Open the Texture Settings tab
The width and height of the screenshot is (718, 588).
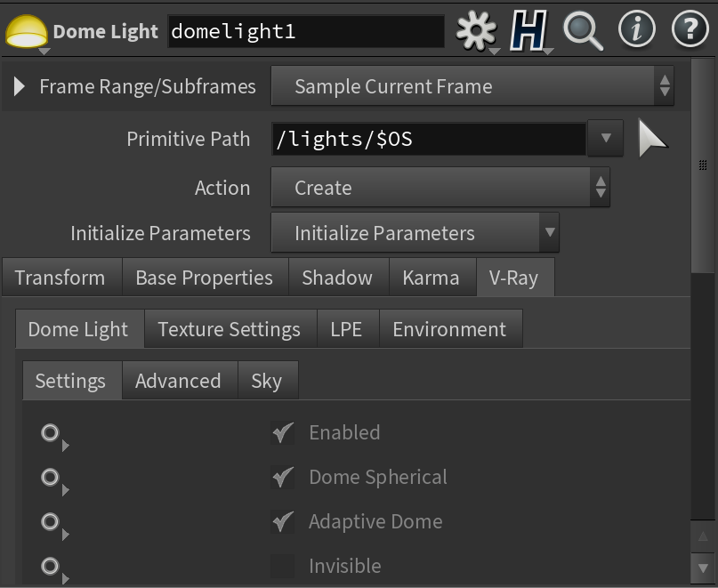click(230, 329)
